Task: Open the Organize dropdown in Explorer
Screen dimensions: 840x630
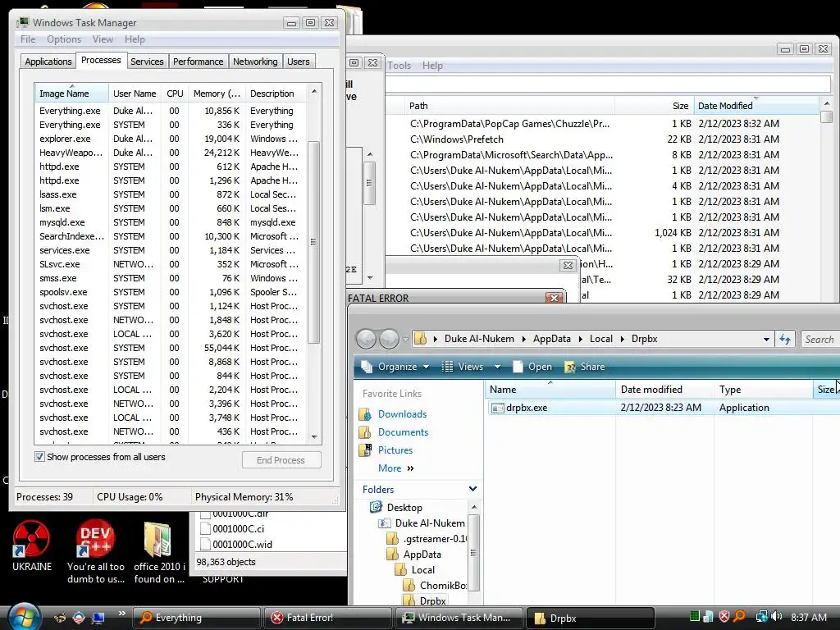Action: (x=395, y=367)
